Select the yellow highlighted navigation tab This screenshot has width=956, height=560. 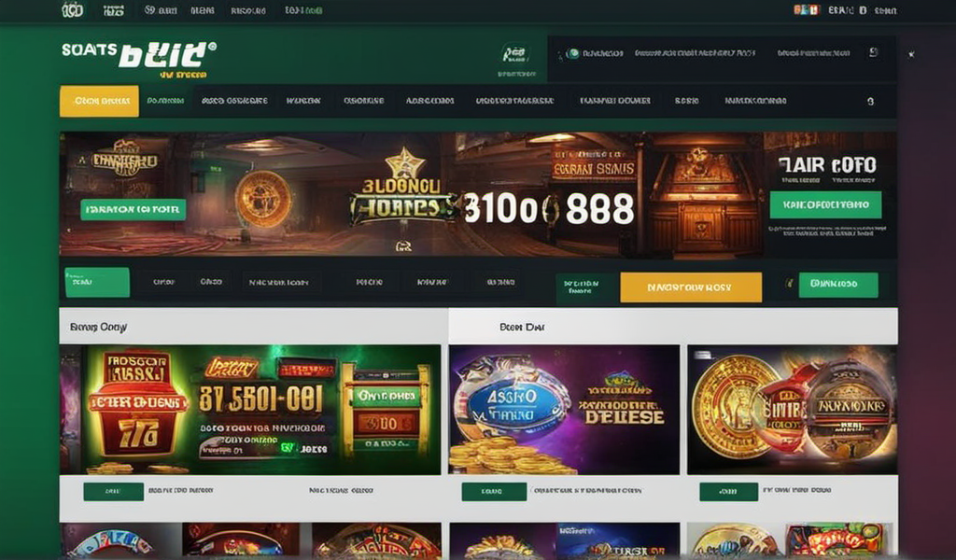click(99, 101)
